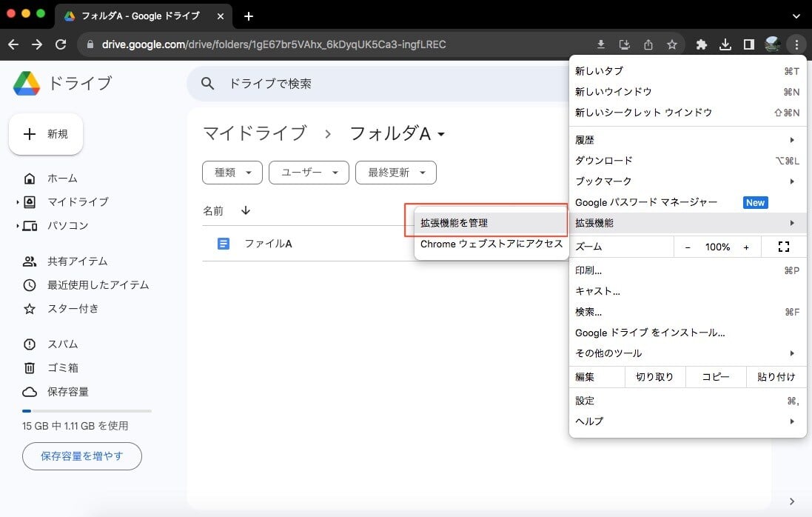This screenshot has width=812, height=517.
Task: Select 新しいウインドウ from the menu
Action: (688, 92)
